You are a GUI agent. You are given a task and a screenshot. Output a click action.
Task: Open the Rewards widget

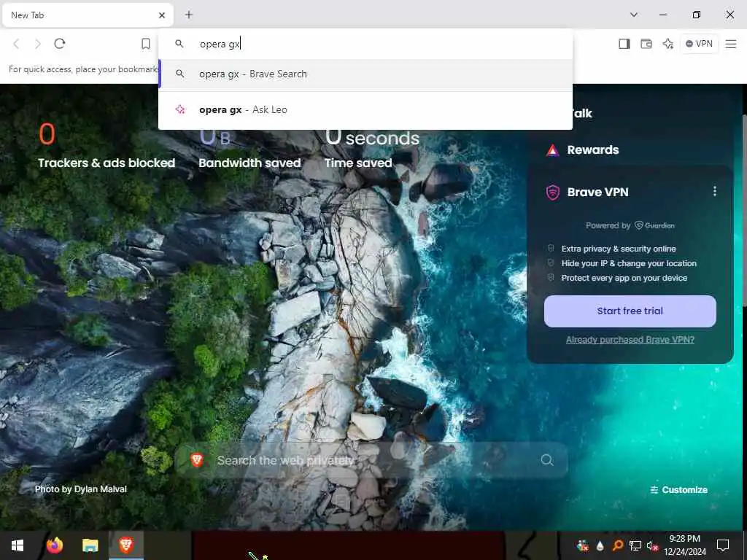tap(592, 150)
